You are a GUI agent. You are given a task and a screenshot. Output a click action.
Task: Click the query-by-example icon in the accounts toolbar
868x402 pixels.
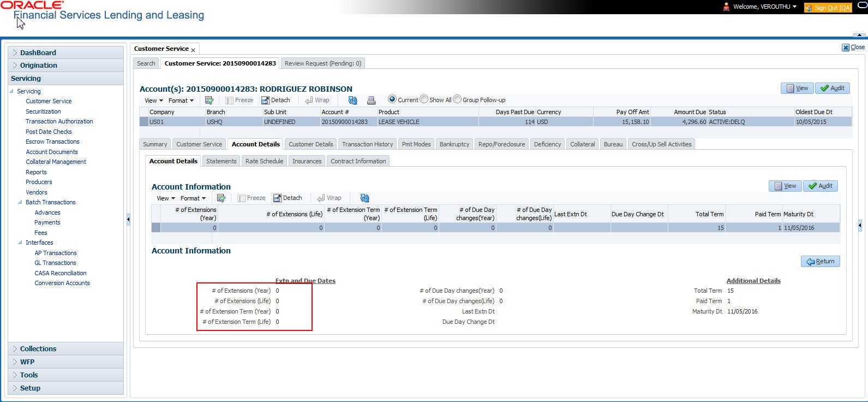209,100
